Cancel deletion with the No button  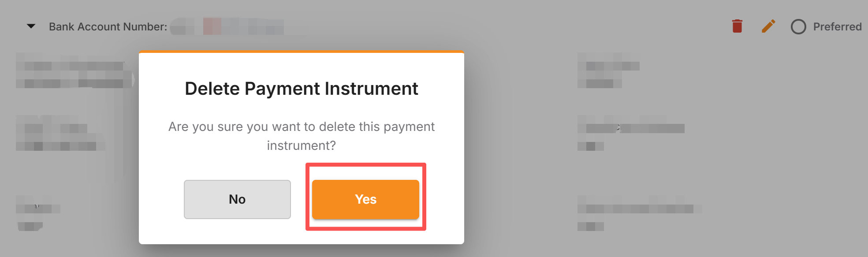pyautogui.click(x=237, y=199)
